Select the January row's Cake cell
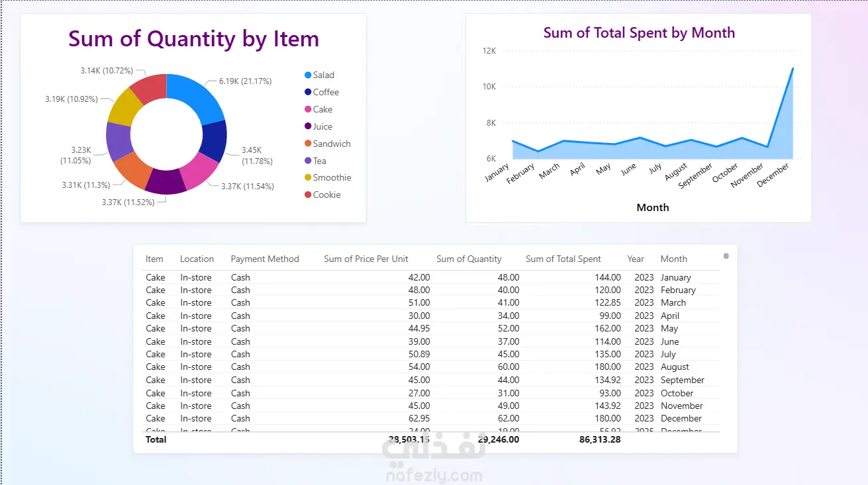Screen dimensions: 868x485 click(156, 278)
